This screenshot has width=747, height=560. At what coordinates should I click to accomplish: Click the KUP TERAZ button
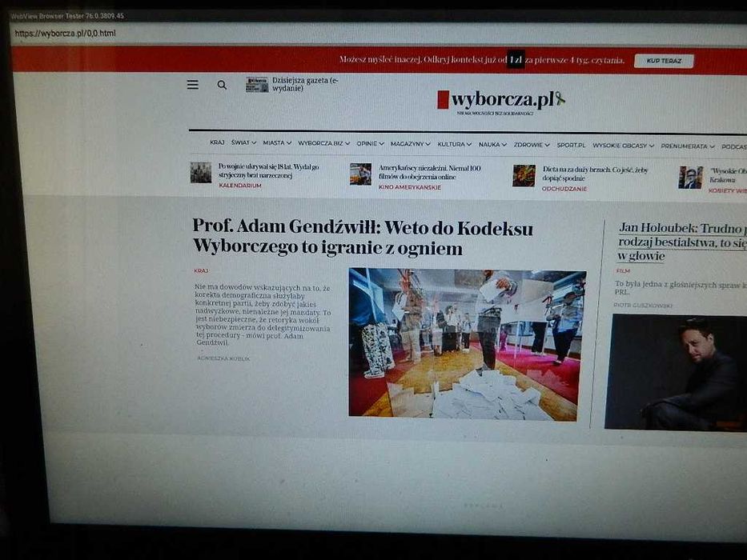tap(664, 61)
